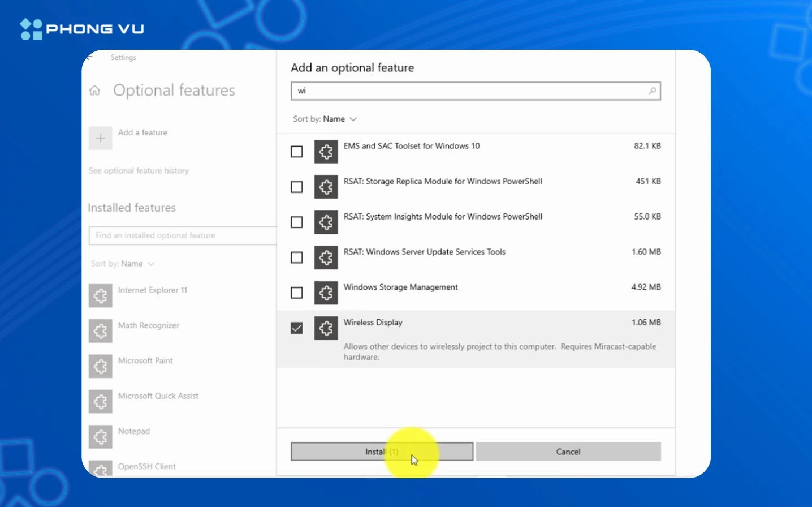Click the Windows Storage Management feature icon
The width and height of the screenshot is (812, 507).
[x=326, y=293]
